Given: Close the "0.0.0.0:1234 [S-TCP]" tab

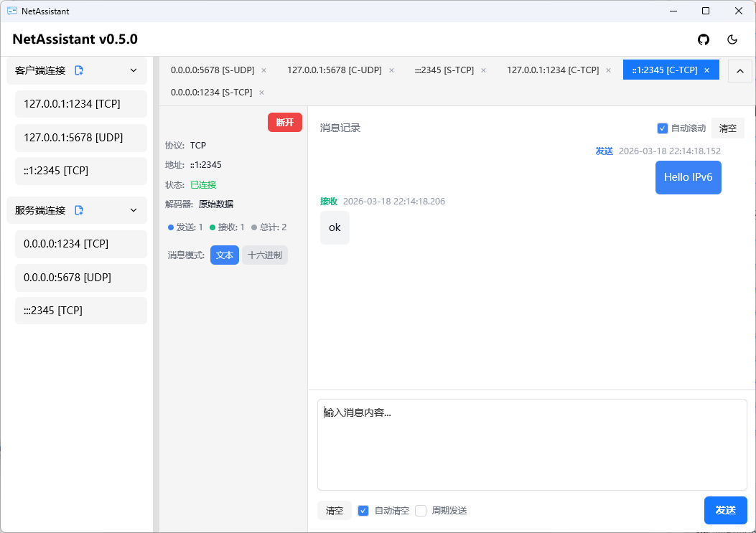Looking at the screenshot, I should click(x=261, y=92).
